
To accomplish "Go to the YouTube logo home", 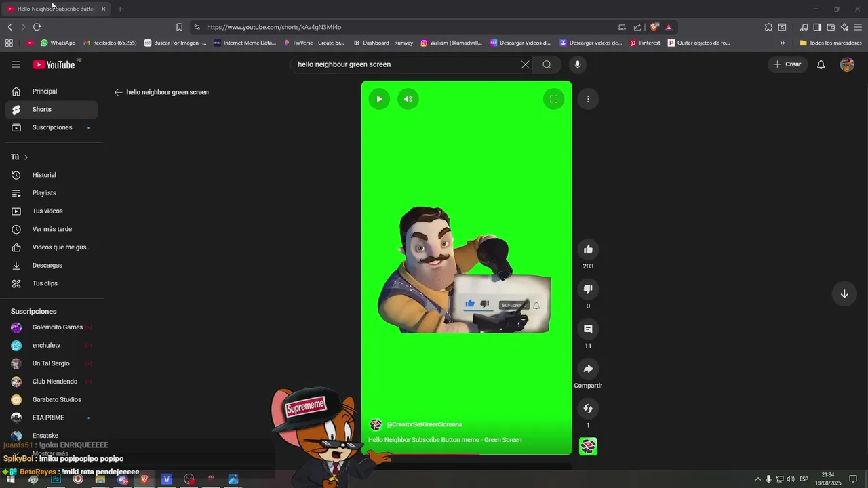I will 54,64.
